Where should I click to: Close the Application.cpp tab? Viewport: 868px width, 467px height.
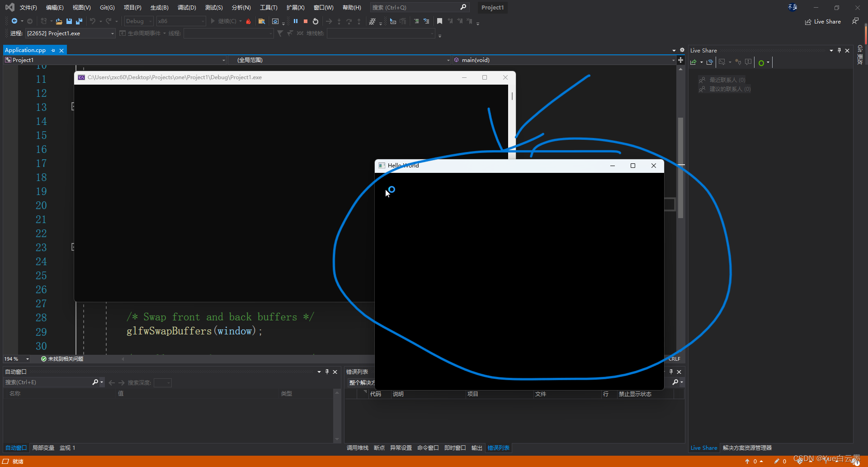coord(61,50)
